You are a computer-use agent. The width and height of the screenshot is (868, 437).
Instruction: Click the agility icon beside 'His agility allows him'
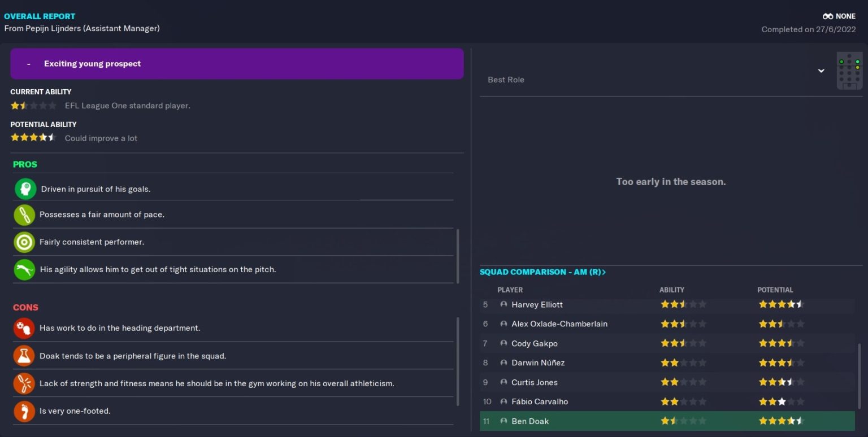(24, 269)
